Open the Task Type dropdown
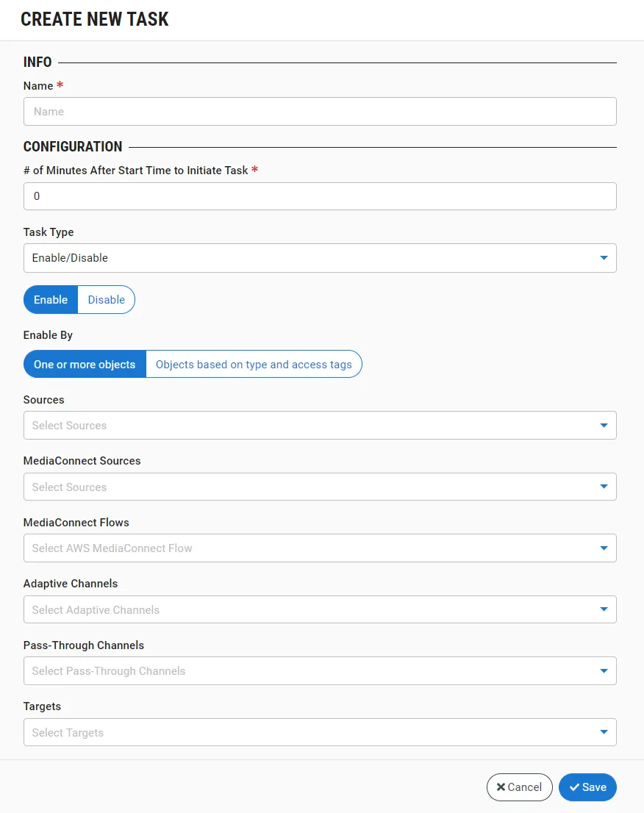This screenshot has width=644, height=813. 320,258
